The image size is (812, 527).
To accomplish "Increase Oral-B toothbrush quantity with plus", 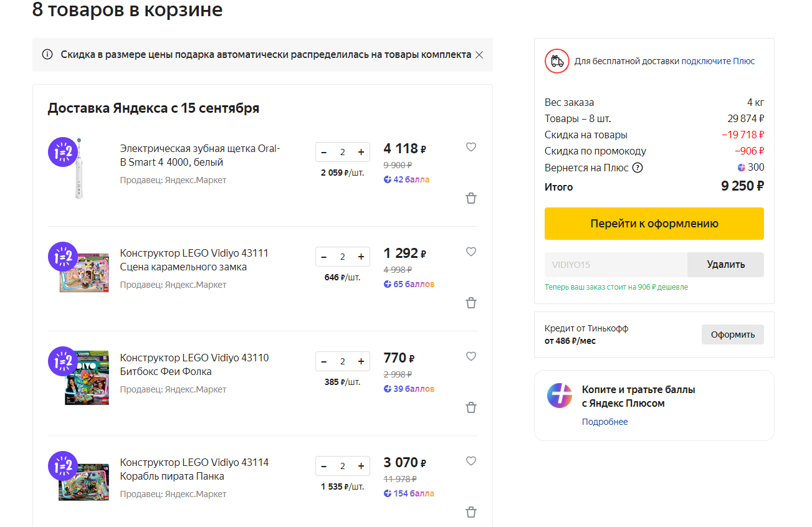I will tap(361, 152).
